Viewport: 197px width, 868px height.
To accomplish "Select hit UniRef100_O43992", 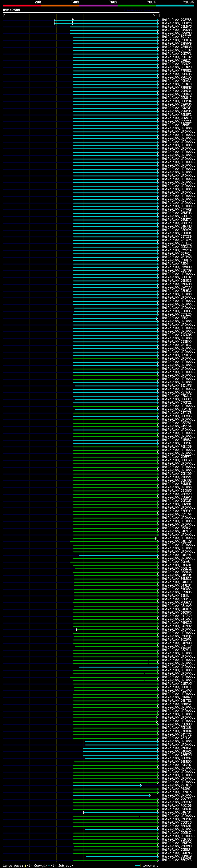I will pyautogui.click(x=177, y=626).
